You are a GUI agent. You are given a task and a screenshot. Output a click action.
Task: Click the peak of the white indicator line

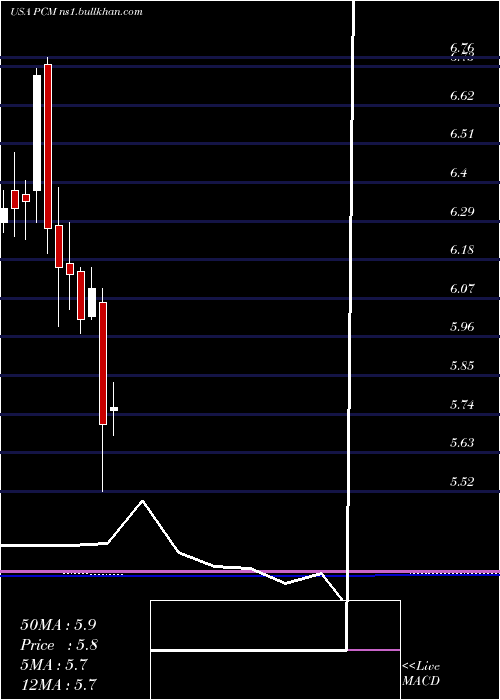coord(142,501)
